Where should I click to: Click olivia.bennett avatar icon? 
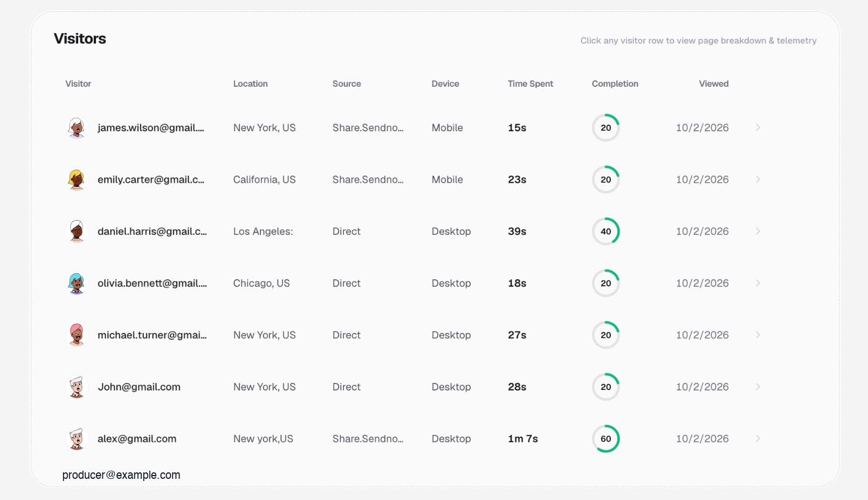point(77,283)
